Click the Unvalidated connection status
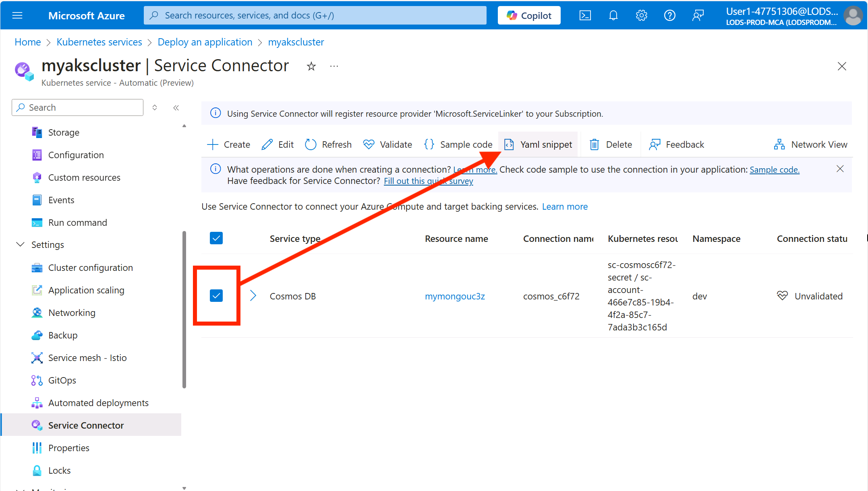 (810, 296)
